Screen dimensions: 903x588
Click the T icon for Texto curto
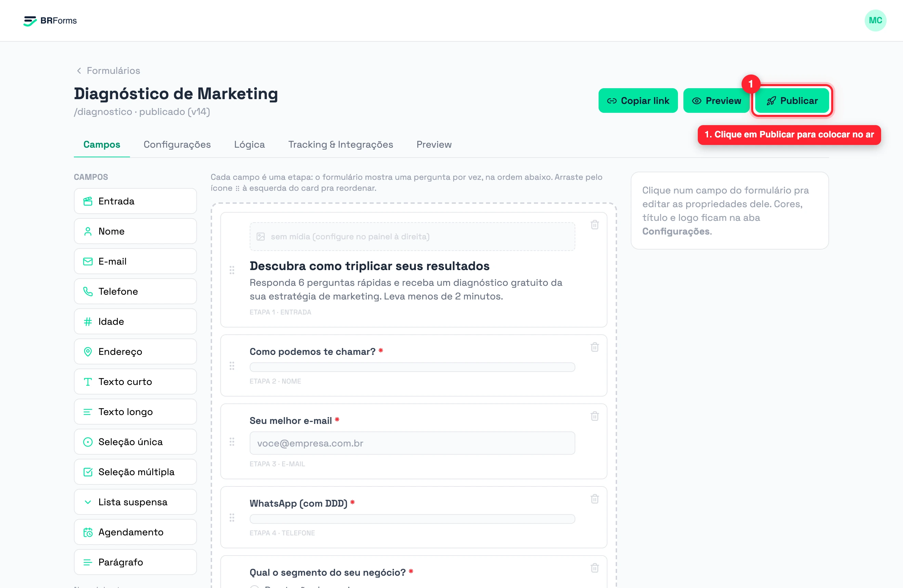(88, 382)
